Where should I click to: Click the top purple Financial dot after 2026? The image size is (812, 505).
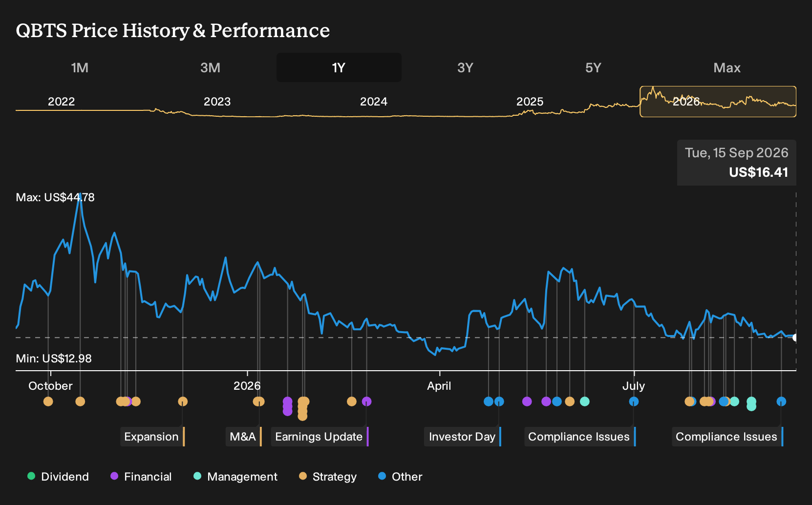[288, 401]
